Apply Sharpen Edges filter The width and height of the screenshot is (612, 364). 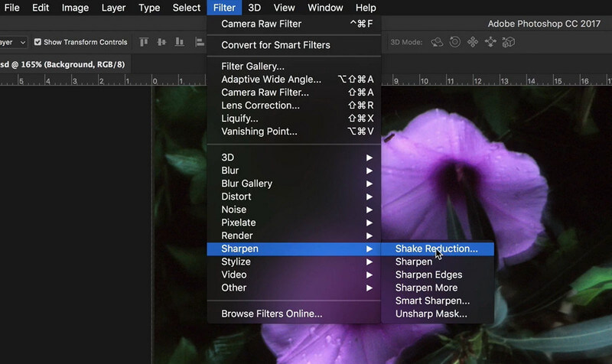[x=438, y=275]
